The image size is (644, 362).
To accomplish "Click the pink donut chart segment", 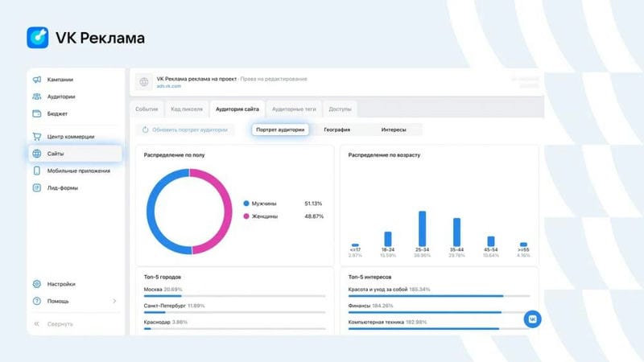I will [227, 212].
